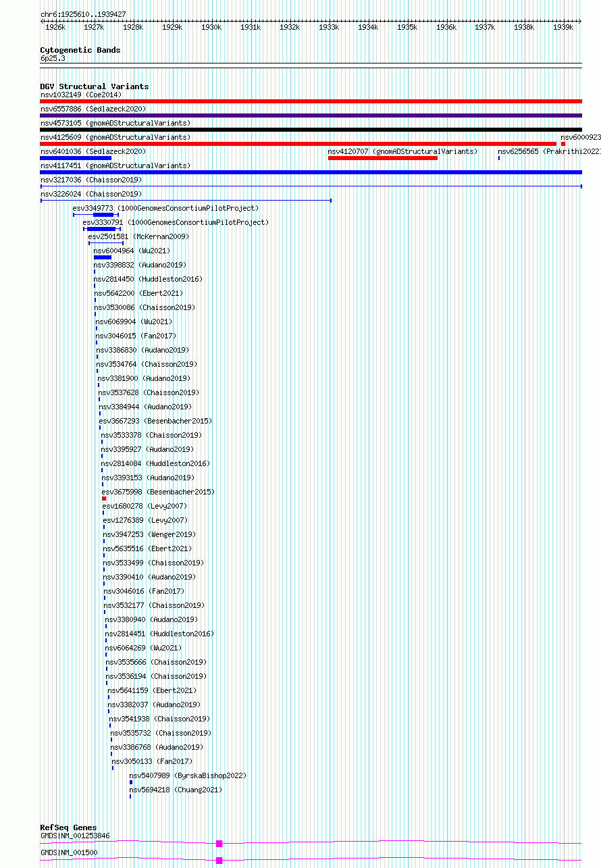Image resolution: width=601 pixels, height=868 pixels.
Task: Click nsv3533499 (Chaisson2019) label
Action: tap(153, 563)
